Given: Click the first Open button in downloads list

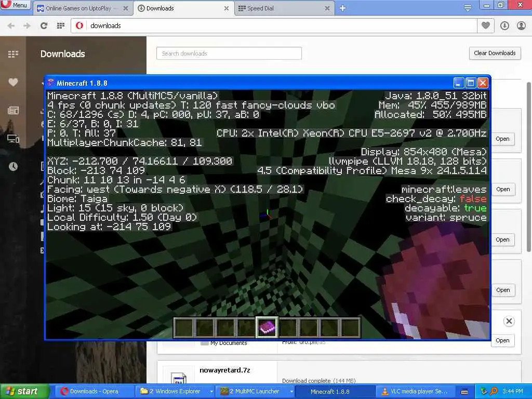Looking at the screenshot, I should coord(502,139).
